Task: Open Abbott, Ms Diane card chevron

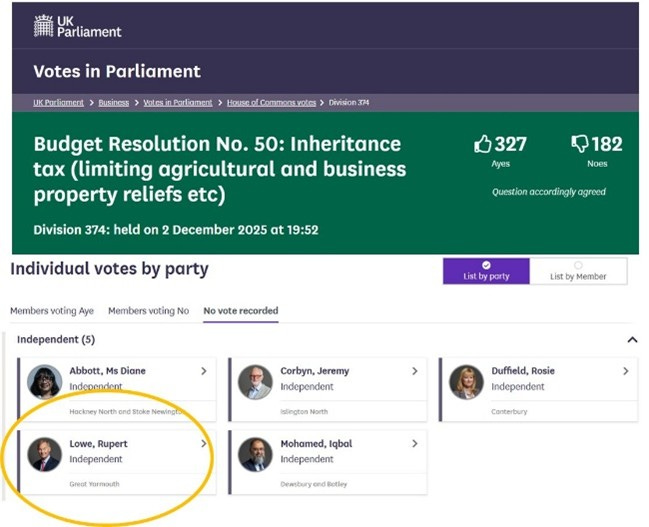Action: 204,371
